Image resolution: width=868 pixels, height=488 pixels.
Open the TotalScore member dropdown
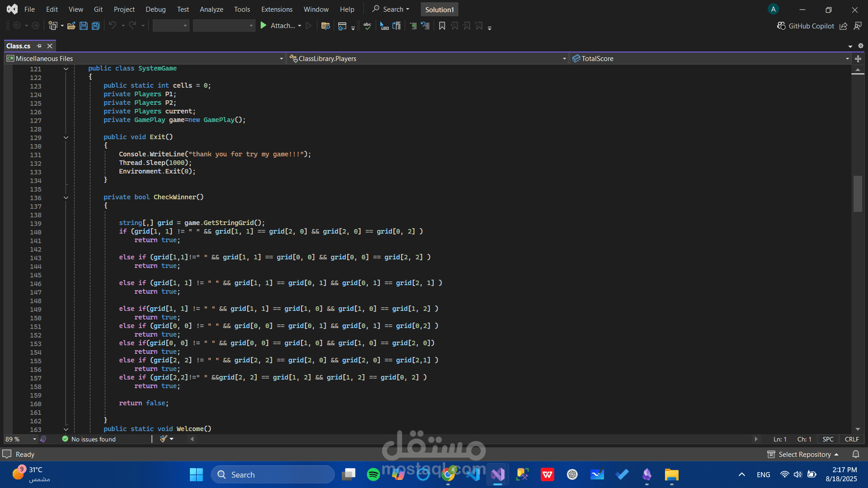pos(847,59)
